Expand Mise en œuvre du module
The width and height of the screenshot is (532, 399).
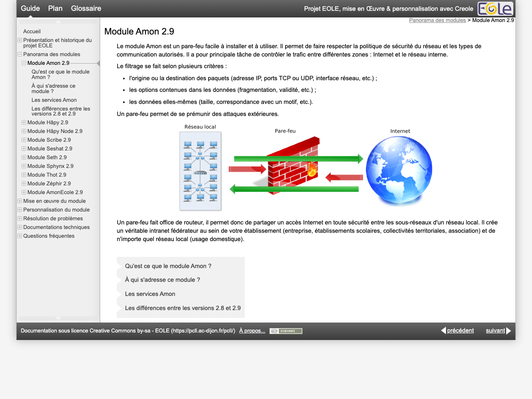20,201
